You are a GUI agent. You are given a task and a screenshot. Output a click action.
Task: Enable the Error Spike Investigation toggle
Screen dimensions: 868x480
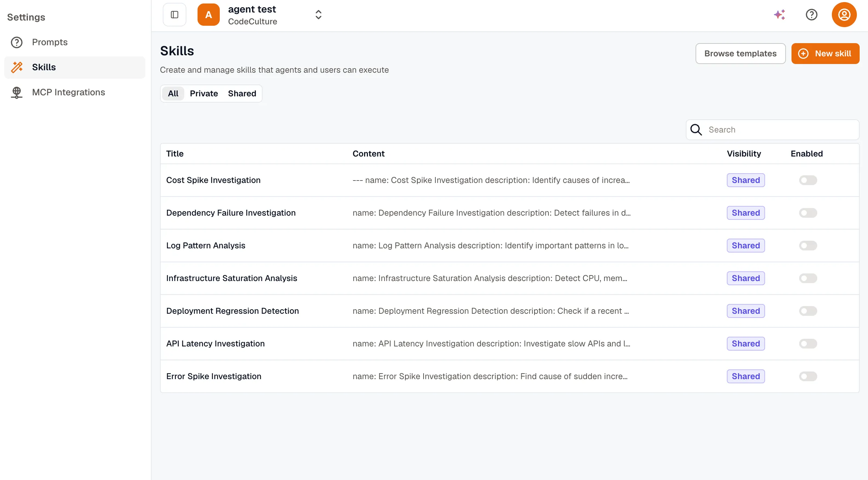pos(808,376)
